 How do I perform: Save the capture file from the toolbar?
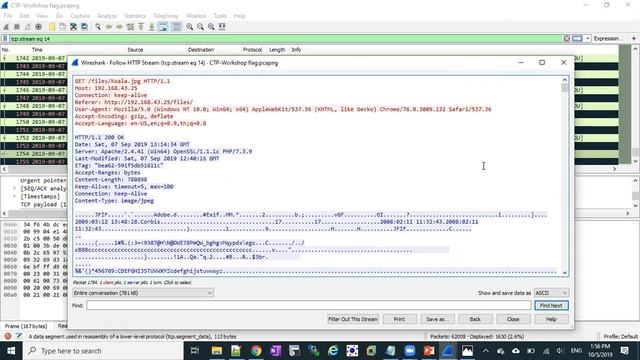coord(62,27)
